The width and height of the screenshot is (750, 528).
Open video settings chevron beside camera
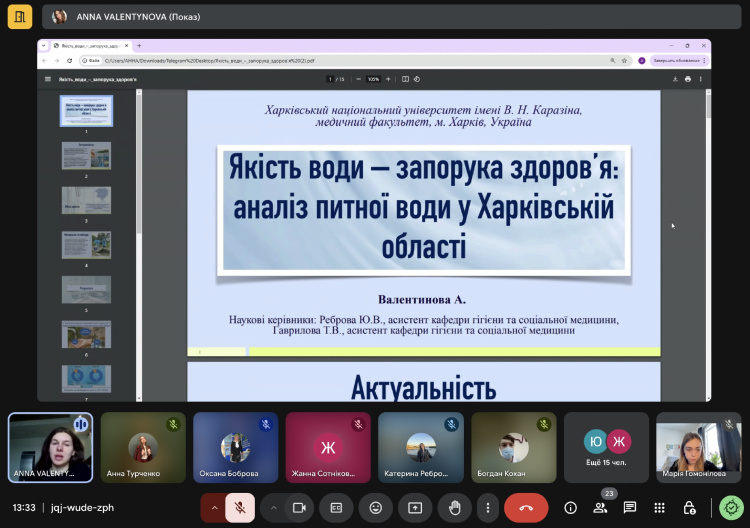coord(274,508)
